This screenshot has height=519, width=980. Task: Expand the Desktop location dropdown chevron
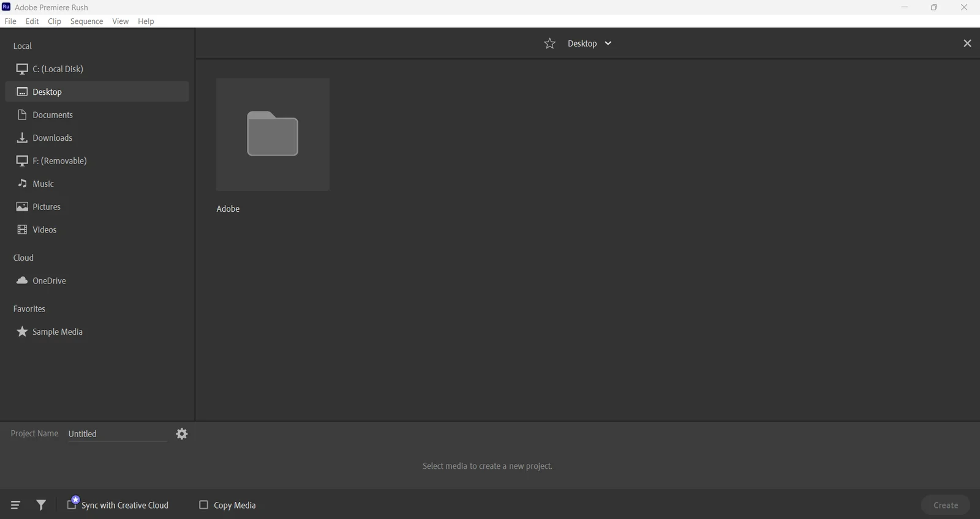608,43
